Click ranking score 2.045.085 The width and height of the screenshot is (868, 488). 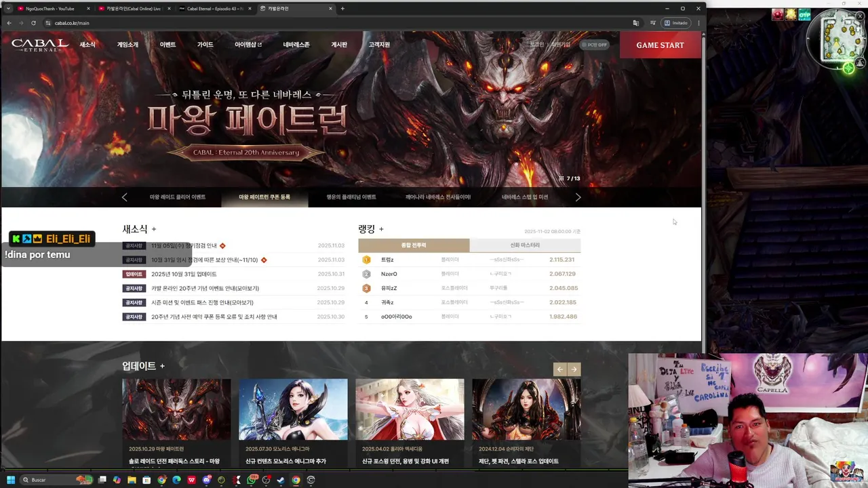[x=563, y=288]
